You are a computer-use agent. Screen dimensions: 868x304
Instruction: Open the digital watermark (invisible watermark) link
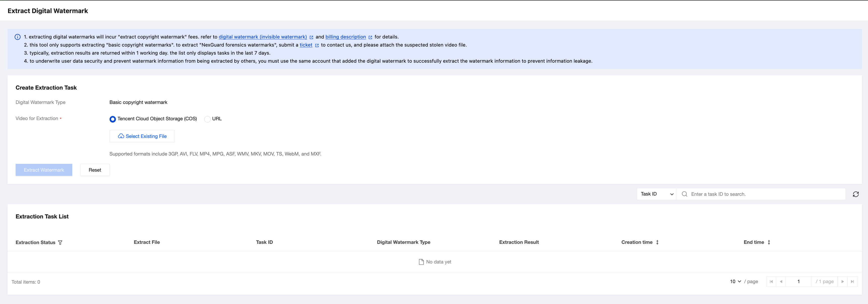(262, 37)
